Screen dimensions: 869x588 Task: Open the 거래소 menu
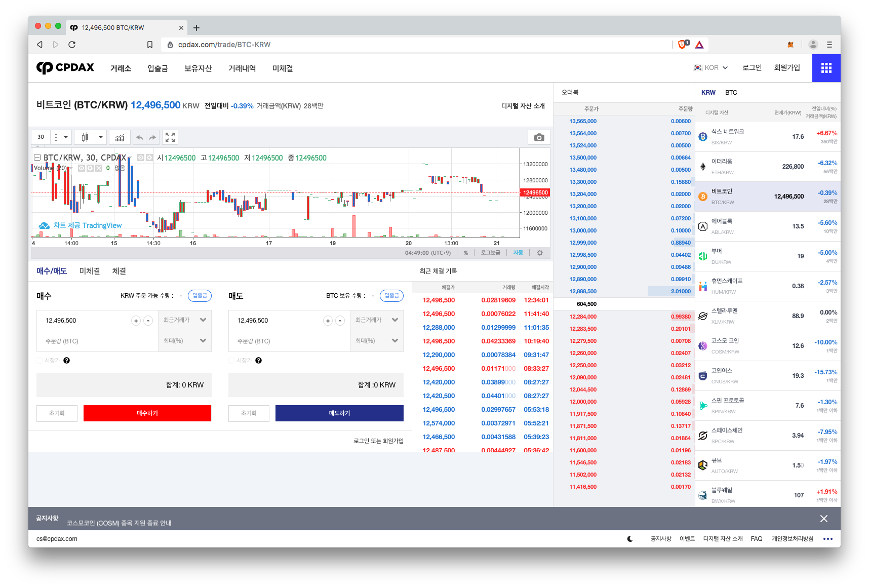121,68
